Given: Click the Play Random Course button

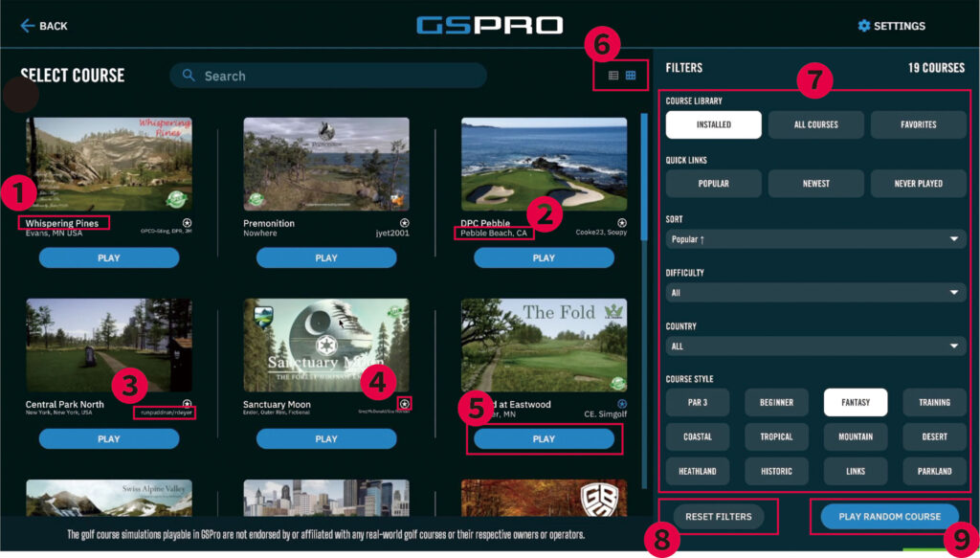Looking at the screenshot, I should pyautogui.click(x=889, y=517).
